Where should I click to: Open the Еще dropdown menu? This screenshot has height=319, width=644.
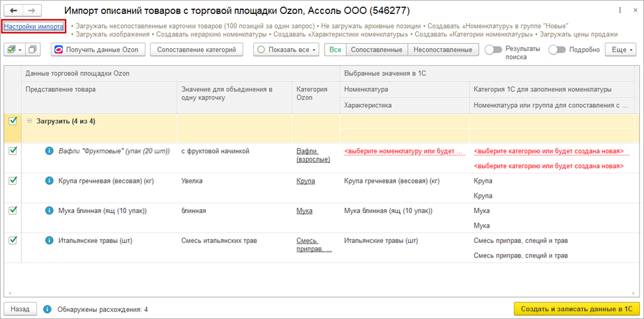coord(622,50)
